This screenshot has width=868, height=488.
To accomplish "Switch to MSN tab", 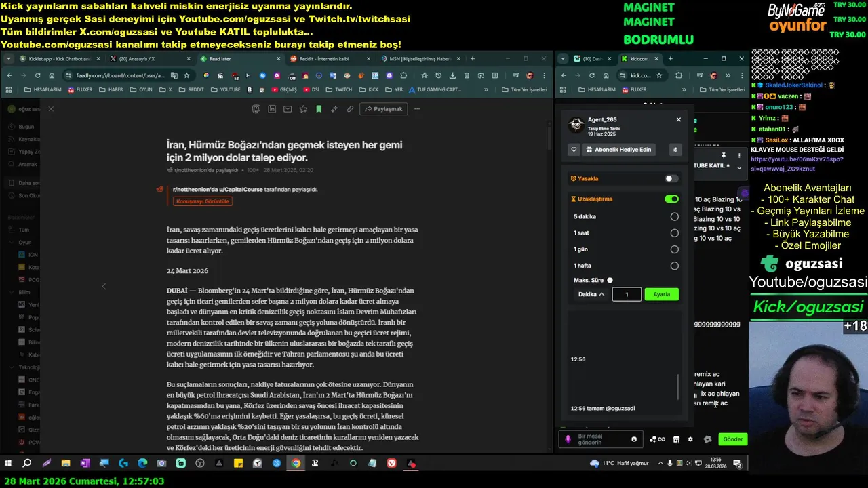I will [419, 59].
